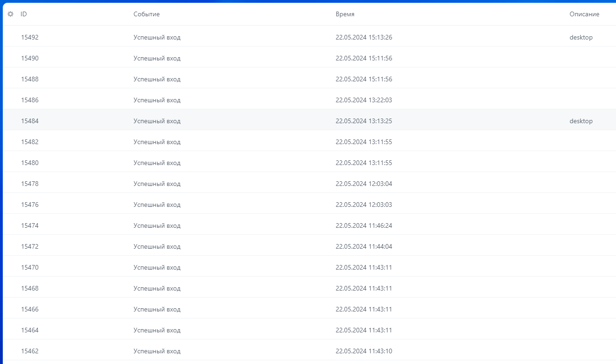Click time 22.05.2024 13:13:25

[364, 121]
